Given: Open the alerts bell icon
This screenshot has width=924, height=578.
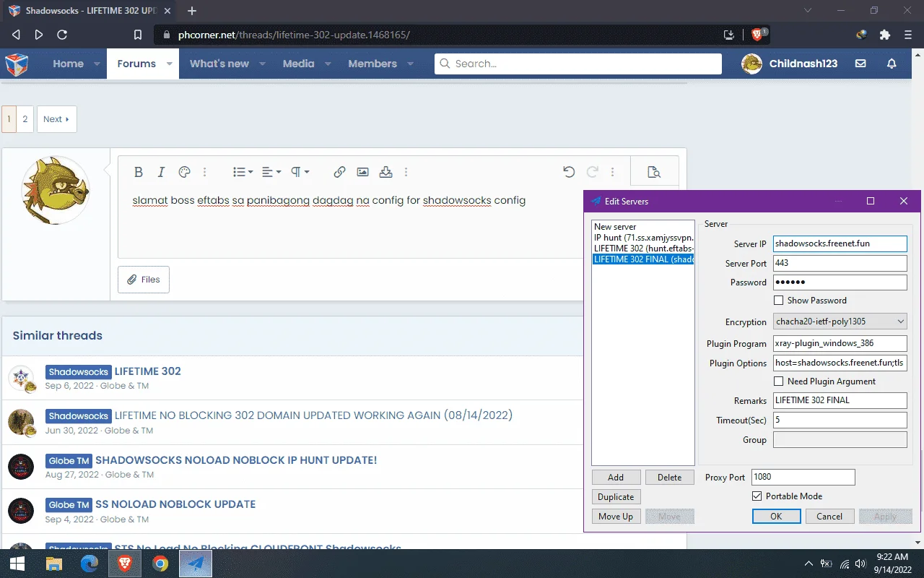Looking at the screenshot, I should click(x=892, y=64).
